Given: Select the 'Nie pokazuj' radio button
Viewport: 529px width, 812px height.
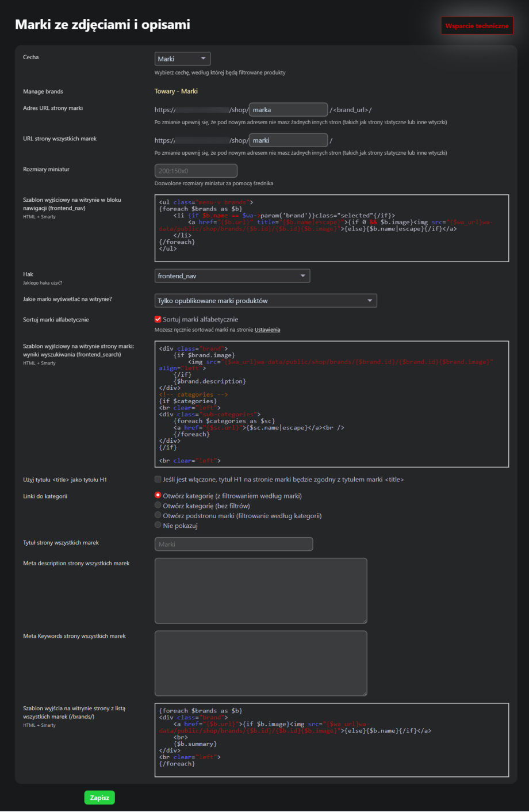Looking at the screenshot, I should click(x=158, y=525).
